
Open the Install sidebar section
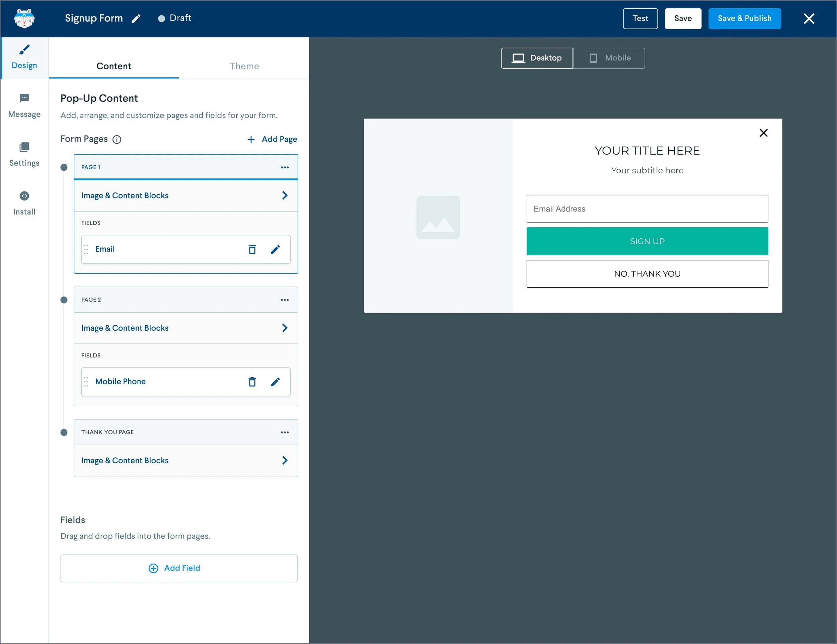coord(24,204)
